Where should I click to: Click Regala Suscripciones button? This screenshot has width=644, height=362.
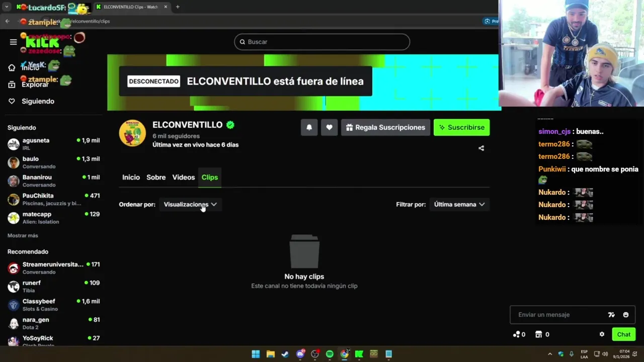coord(385,127)
